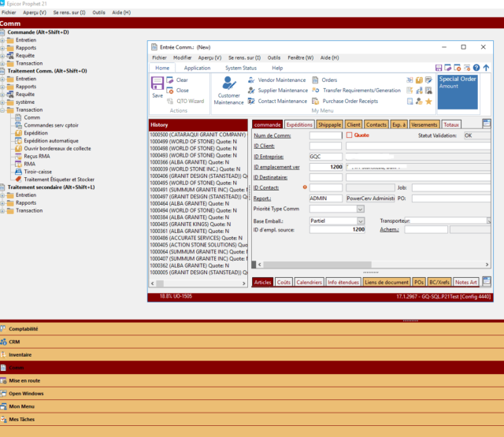Switch to the System Status ribbon tab

[241, 69]
